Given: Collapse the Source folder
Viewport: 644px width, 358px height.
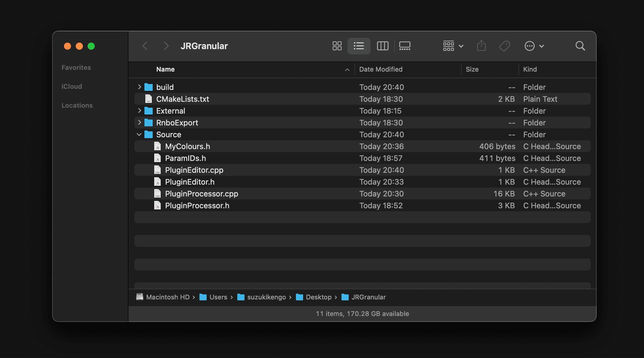Looking at the screenshot, I should [x=139, y=134].
